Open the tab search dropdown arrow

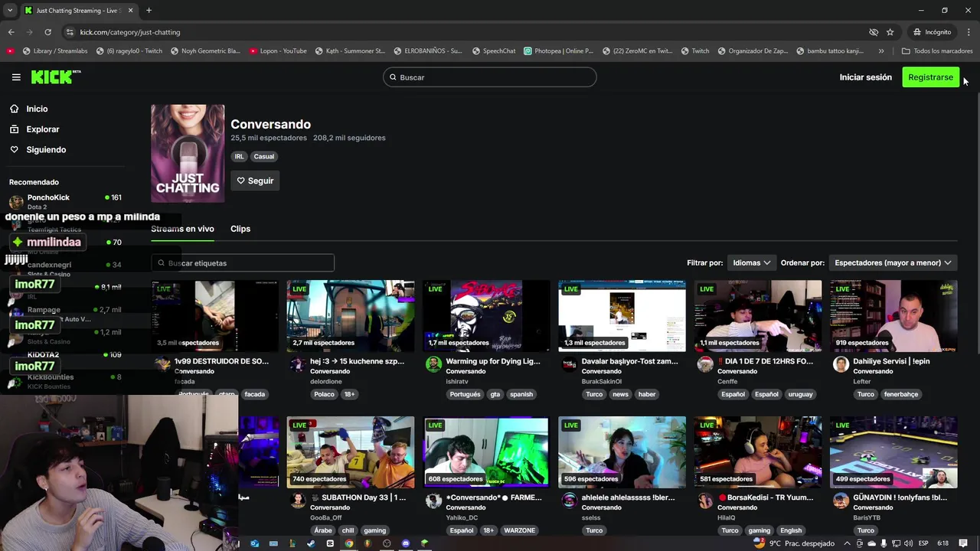point(10,11)
